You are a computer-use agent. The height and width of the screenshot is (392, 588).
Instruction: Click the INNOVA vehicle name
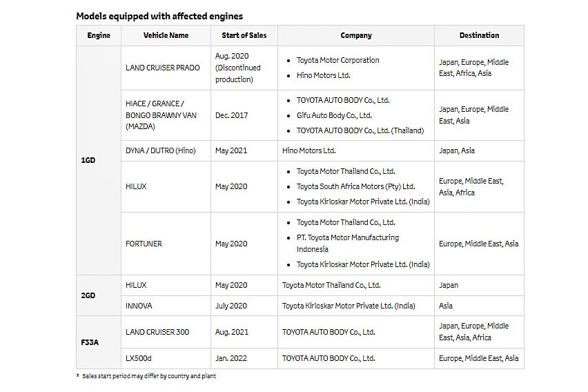pos(139,306)
